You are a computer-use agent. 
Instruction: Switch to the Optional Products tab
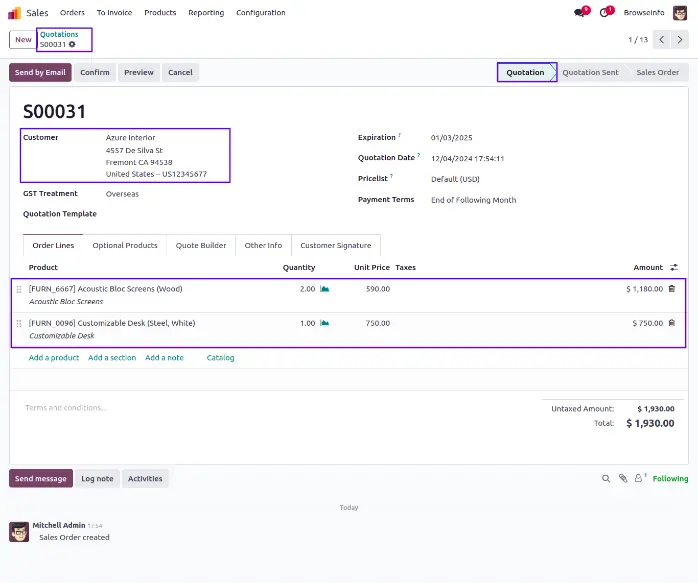point(125,245)
